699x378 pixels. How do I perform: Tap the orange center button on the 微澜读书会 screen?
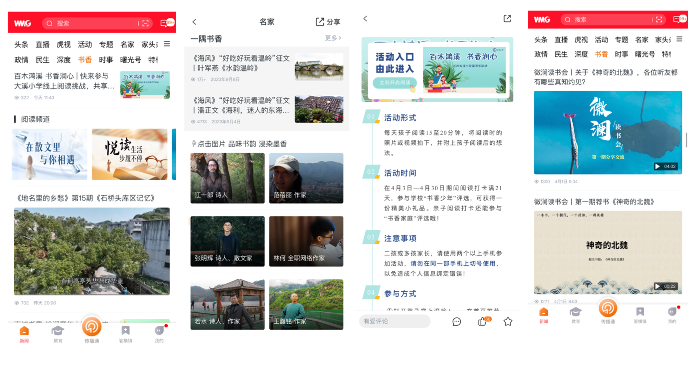point(608,308)
